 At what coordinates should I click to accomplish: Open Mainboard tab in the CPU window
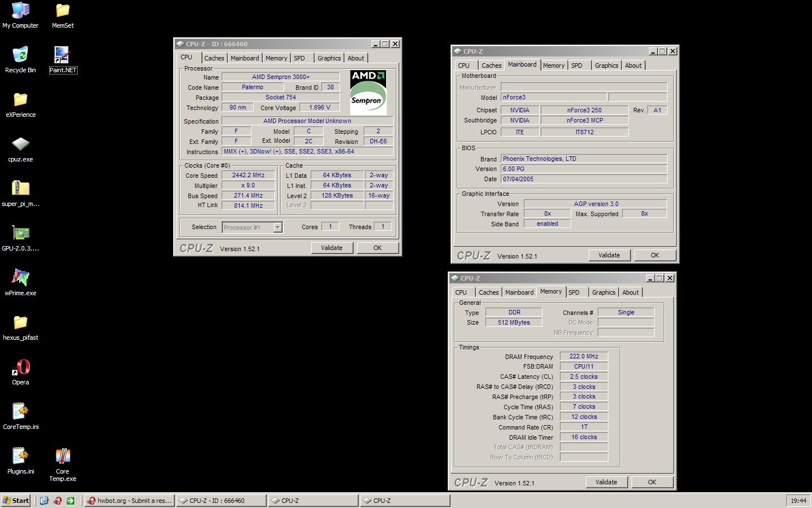coord(245,58)
